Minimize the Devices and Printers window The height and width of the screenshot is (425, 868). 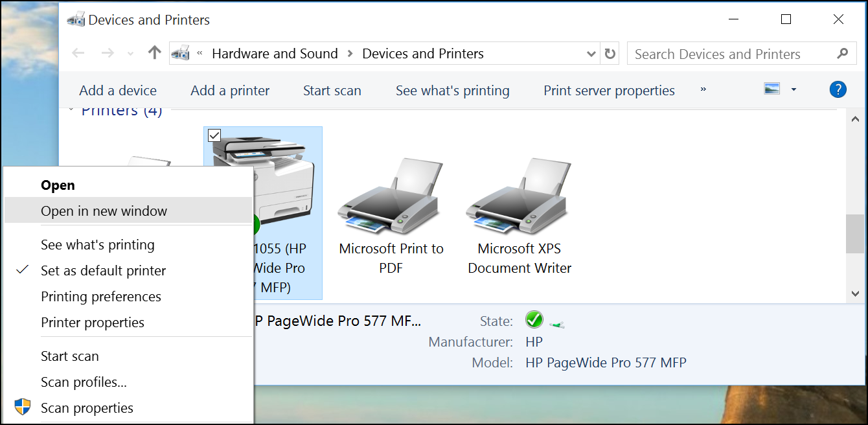tap(734, 19)
